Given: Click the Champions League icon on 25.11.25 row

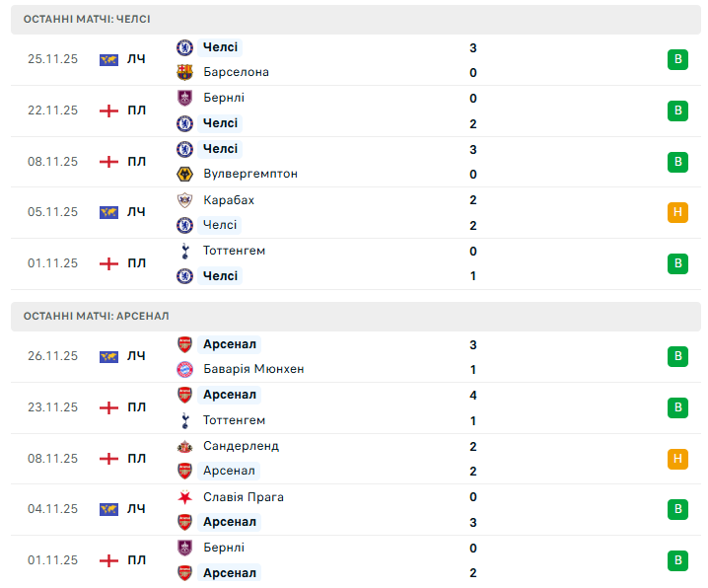Looking at the screenshot, I should click(x=108, y=59).
